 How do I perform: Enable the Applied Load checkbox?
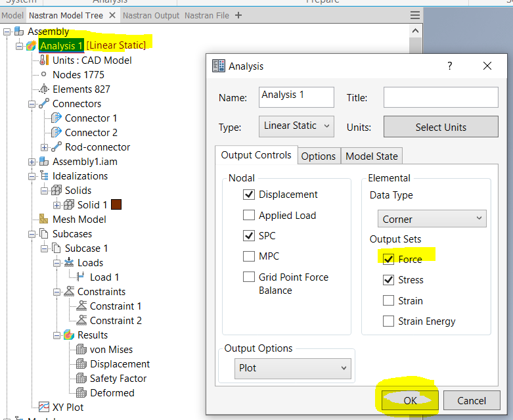point(249,215)
